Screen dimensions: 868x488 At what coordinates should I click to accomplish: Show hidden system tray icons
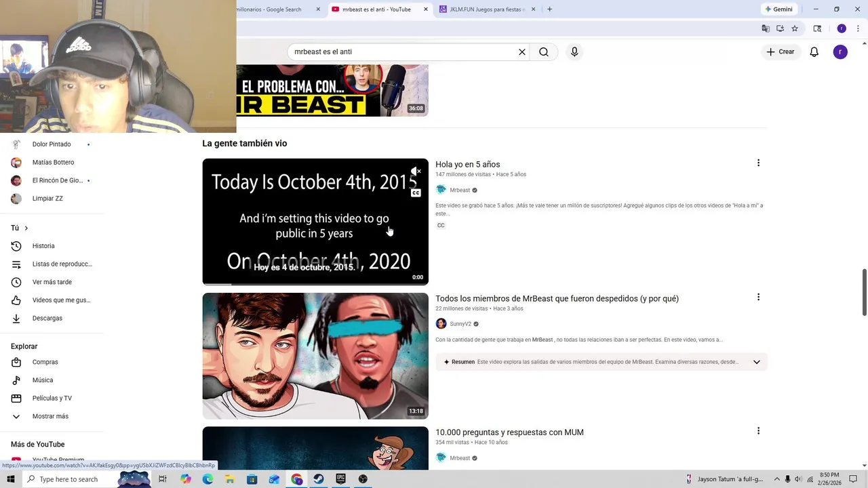[777, 479]
